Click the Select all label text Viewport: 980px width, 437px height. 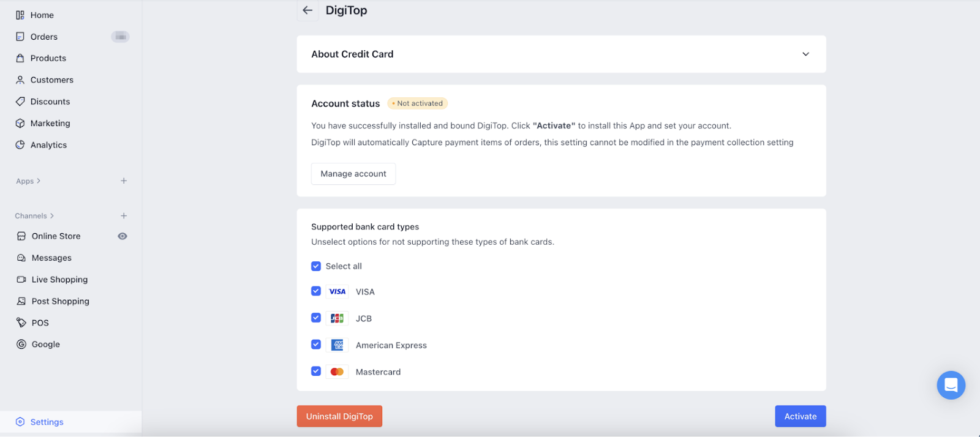pos(344,266)
